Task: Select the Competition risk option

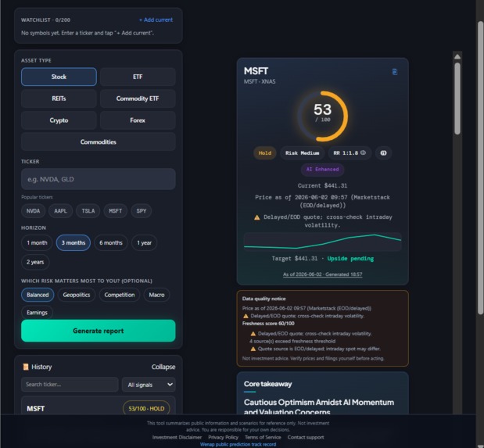Action: point(119,295)
